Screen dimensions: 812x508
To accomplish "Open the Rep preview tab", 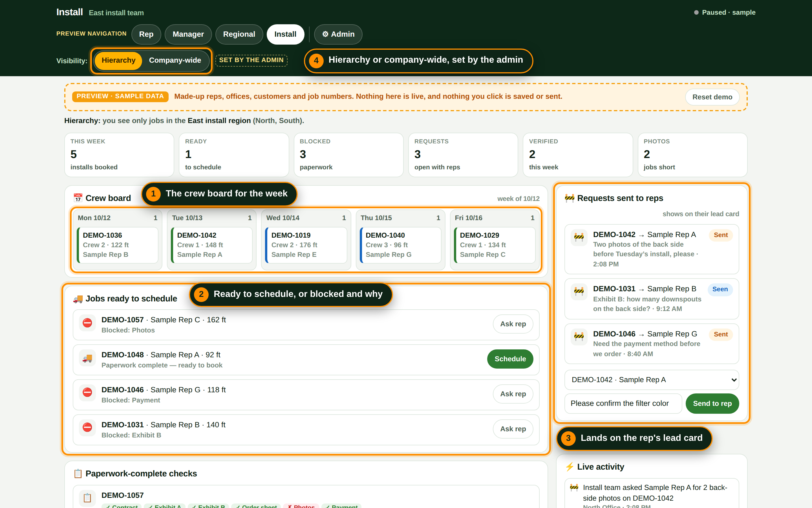I will pos(146,34).
